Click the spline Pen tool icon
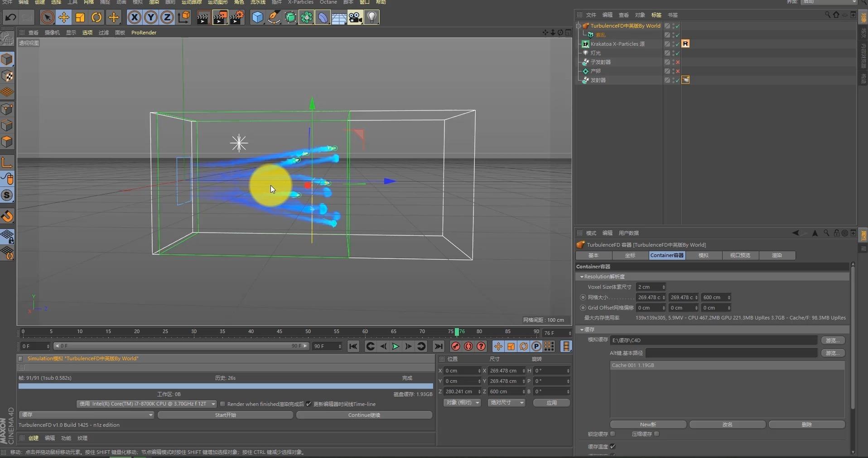Viewport: 868px width, 458px height. click(x=274, y=18)
